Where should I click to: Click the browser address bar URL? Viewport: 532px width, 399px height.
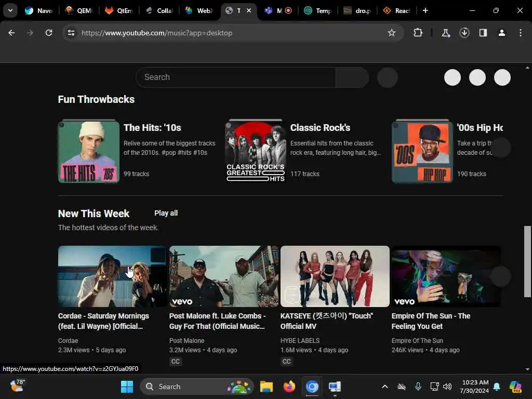157,33
